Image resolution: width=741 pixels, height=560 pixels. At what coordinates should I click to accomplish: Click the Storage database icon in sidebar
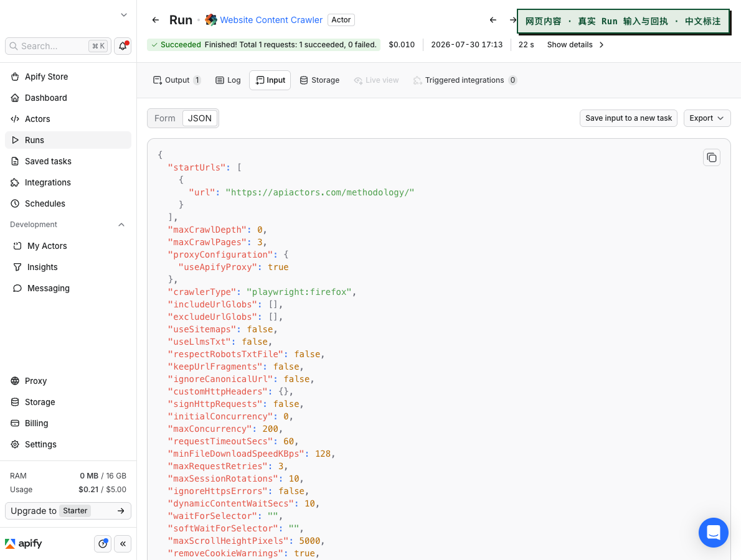pos(15,403)
